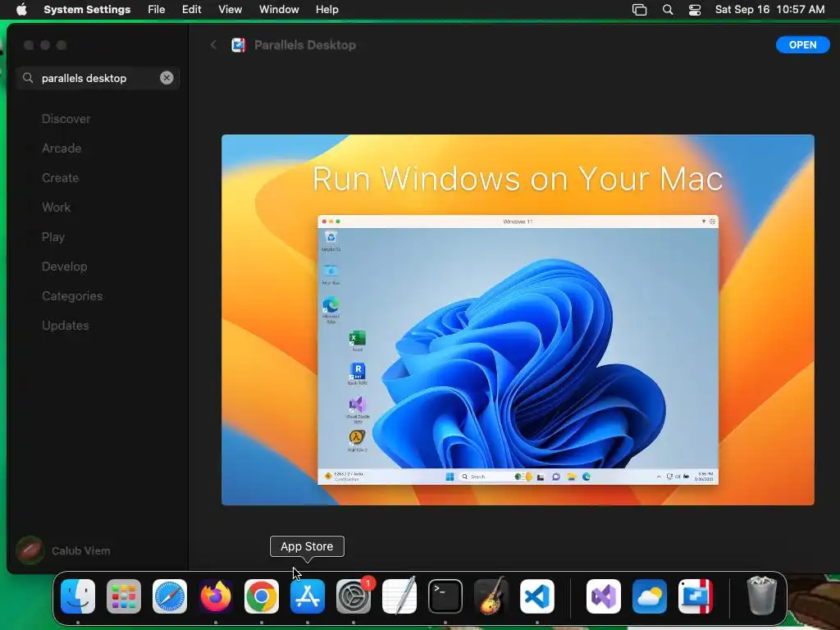Open the Trash in the Dock
This screenshot has height=630, width=840.
pos(762,596)
